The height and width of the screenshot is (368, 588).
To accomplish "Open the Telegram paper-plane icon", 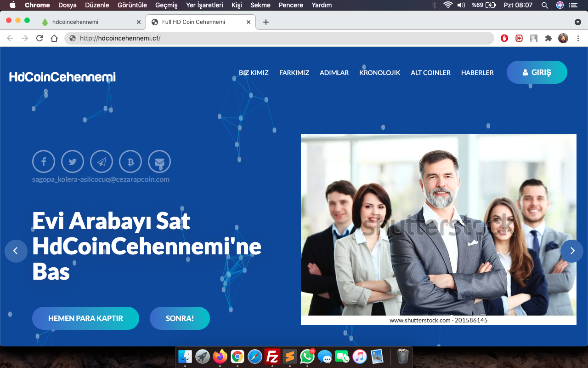I will click(102, 162).
